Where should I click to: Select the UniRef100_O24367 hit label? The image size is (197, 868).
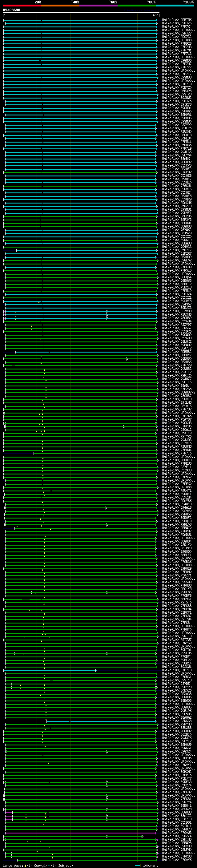click(176, 305)
